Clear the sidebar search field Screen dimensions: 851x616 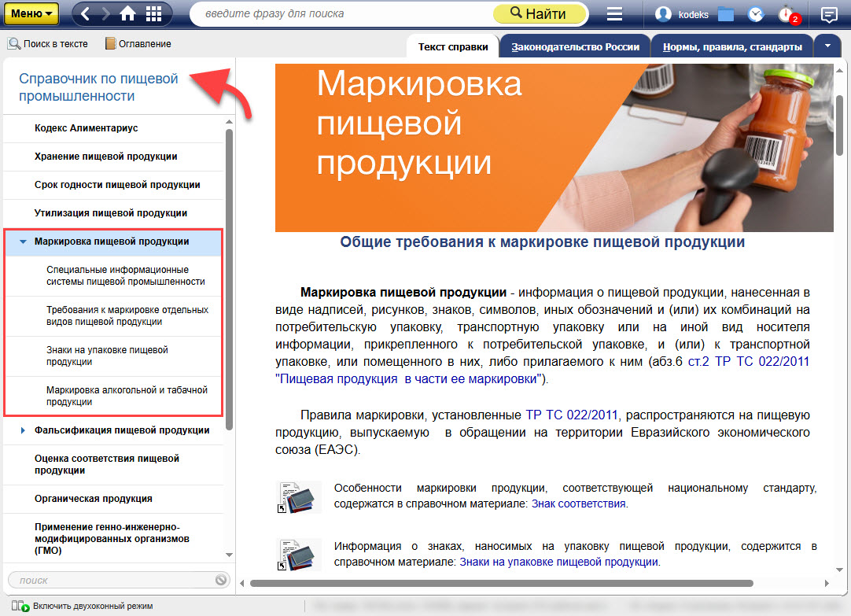pyautogui.click(x=221, y=581)
